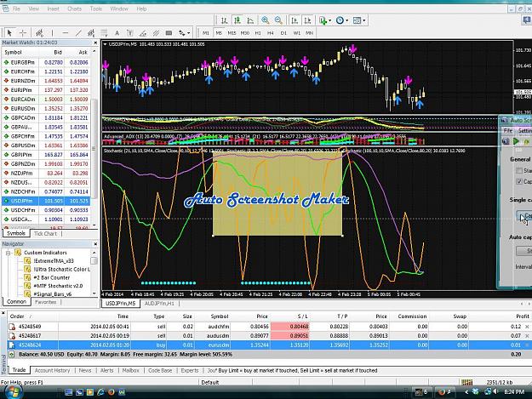Select the text label 'T' tool
532x399 pixels.
130,33
